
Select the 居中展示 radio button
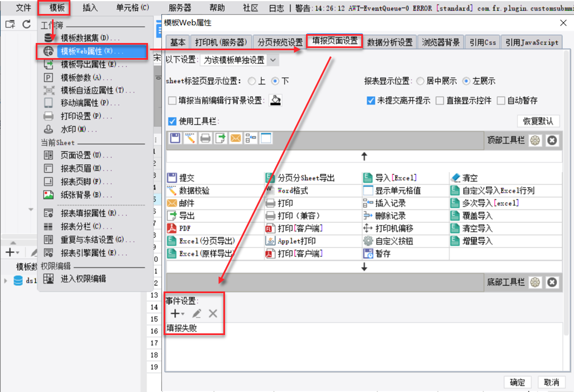[420, 82]
